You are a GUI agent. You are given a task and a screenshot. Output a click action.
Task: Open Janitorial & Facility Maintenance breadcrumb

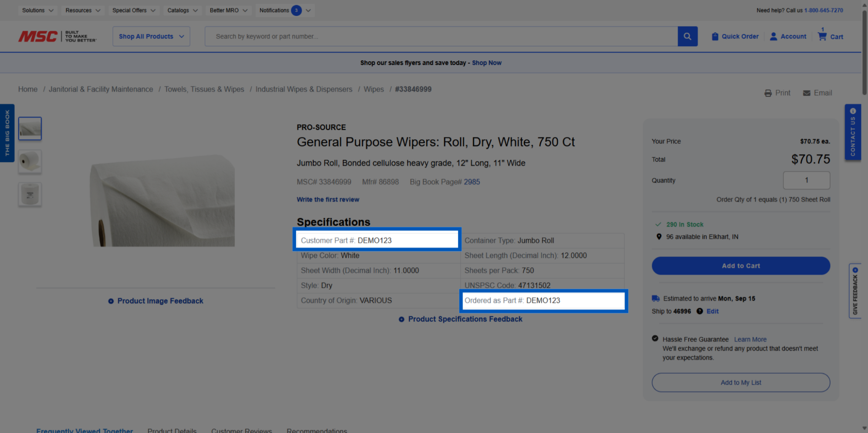tap(101, 89)
